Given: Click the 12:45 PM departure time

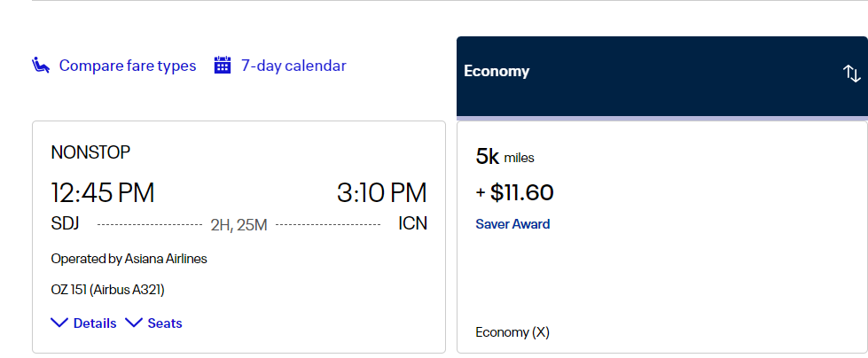Looking at the screenshot, I should click(x=103, y=193).
